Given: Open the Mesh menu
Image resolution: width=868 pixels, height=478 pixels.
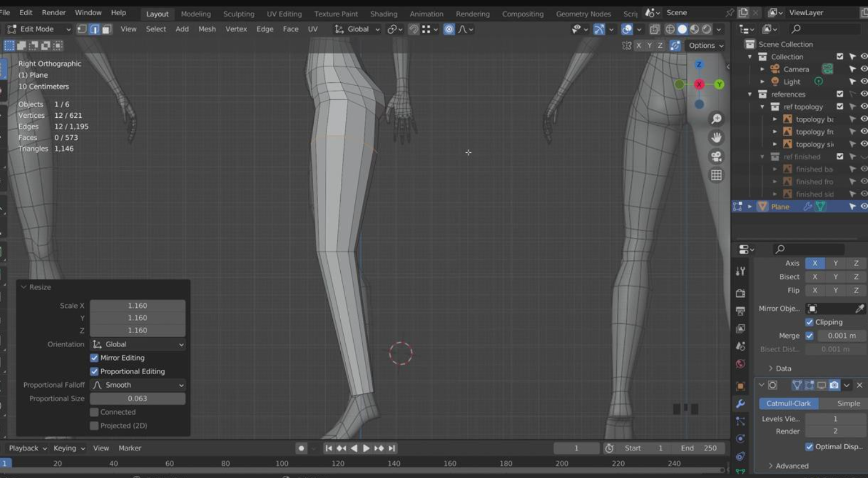Looking at the screenshot, I should tap(207, 29).
